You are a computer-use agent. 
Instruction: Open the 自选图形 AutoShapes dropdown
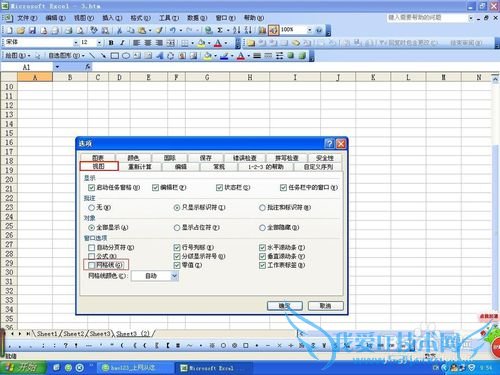click(67, 56)
